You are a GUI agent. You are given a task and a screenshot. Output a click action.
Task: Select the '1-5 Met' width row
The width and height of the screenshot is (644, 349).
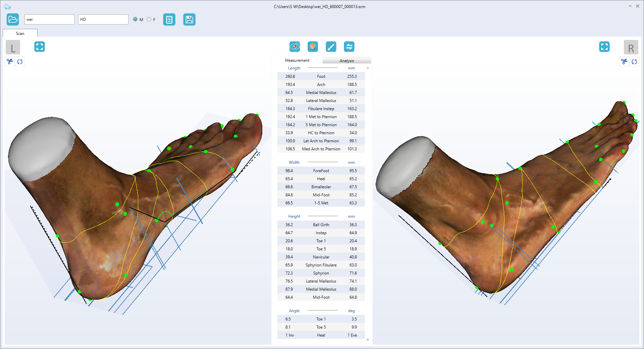321,203
